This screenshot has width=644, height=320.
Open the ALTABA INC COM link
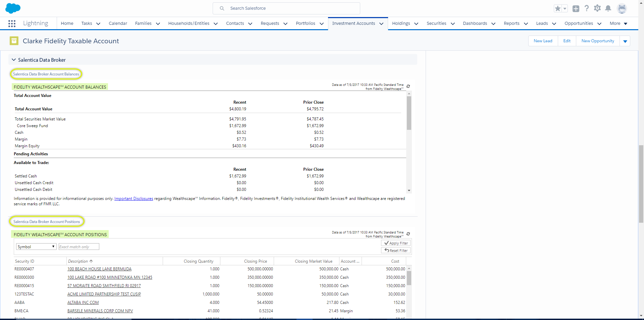coord(83,303)
